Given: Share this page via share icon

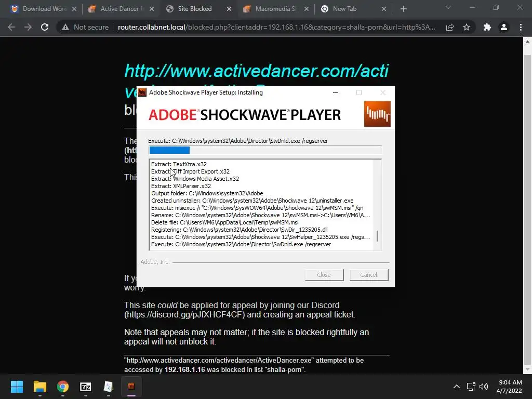Looking at the screenshot, I should point(450,27).
